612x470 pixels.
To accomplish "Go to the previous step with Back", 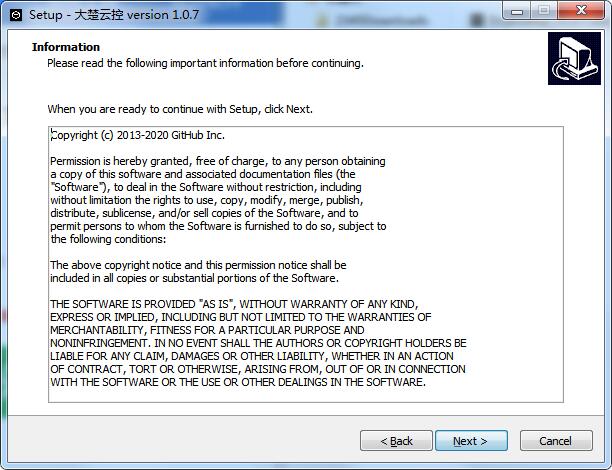I will pos(396,441).
